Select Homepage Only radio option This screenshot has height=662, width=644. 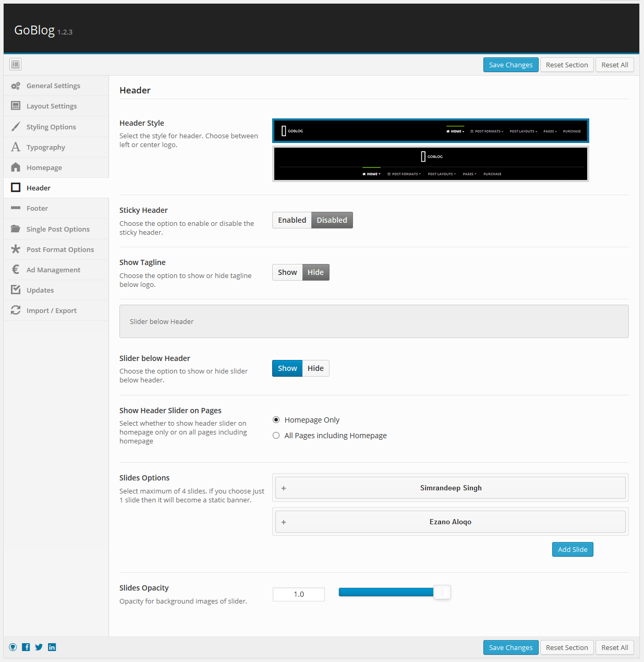click(276, 420)
